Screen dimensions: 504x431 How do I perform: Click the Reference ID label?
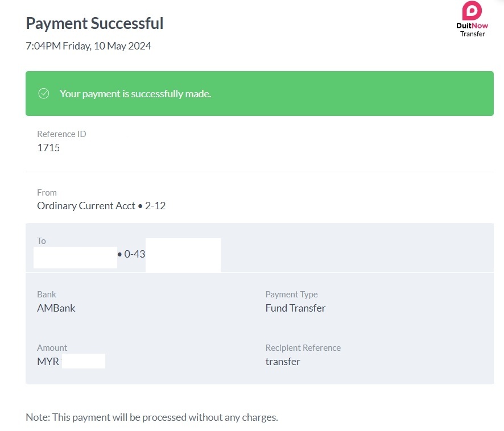tap(61, 134)
